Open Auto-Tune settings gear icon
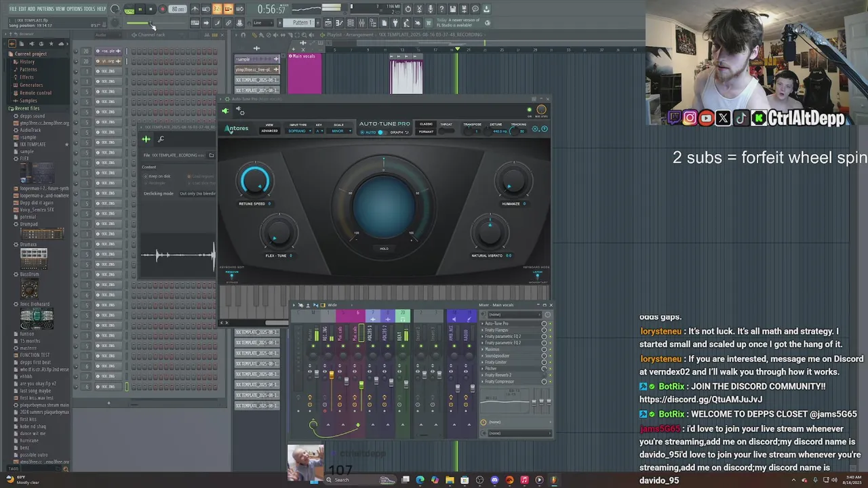This screenshot has height=488, width=868. click(x=536, y=129)
